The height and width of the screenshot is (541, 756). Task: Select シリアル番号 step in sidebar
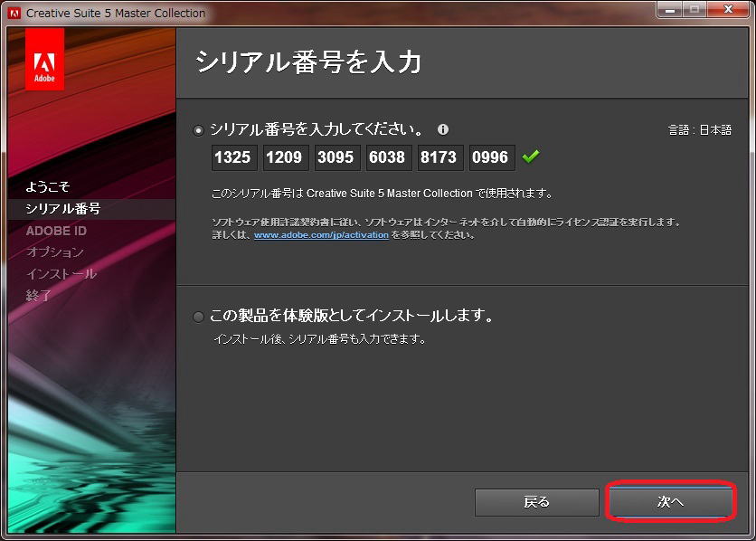click(63, 209)
